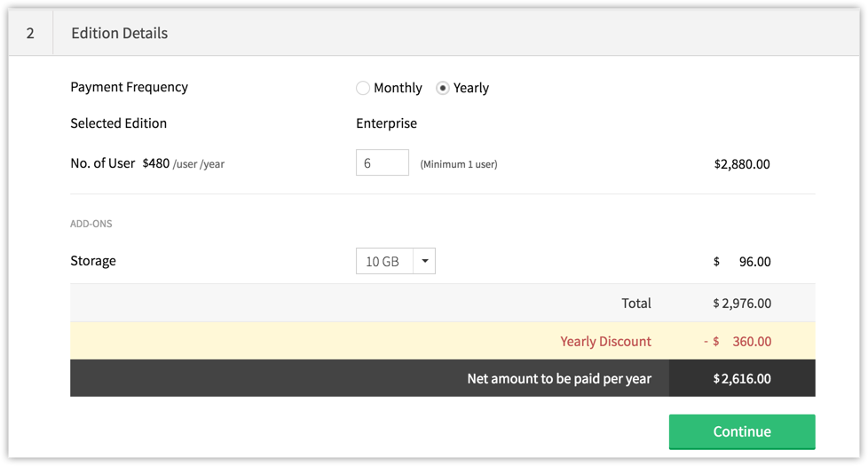
Task: Click the Yearly Discount label
Action: [605, 342]
